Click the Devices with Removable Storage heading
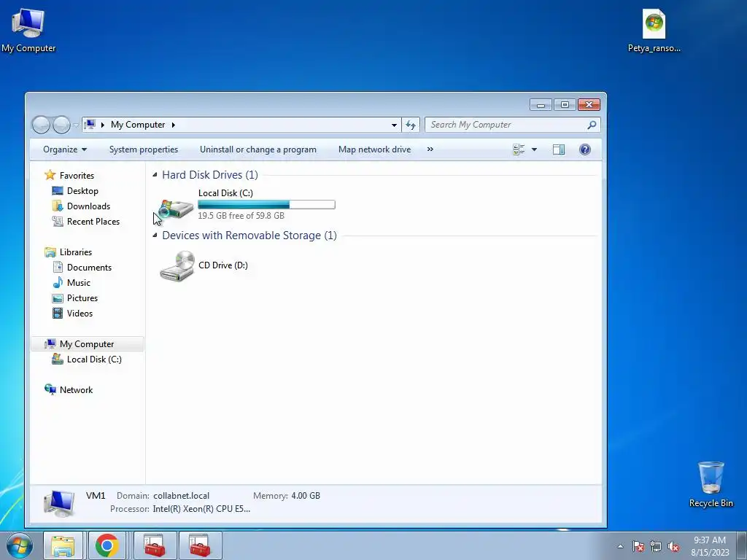The width and height of the screenshot is (747, 560). click(249, 236)
